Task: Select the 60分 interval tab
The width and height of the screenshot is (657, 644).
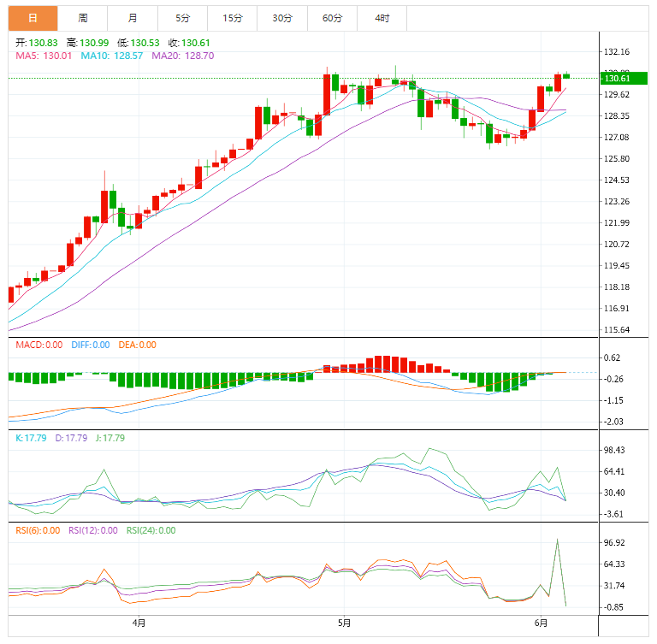Action: pyautogui.click(x=332, y=18)
